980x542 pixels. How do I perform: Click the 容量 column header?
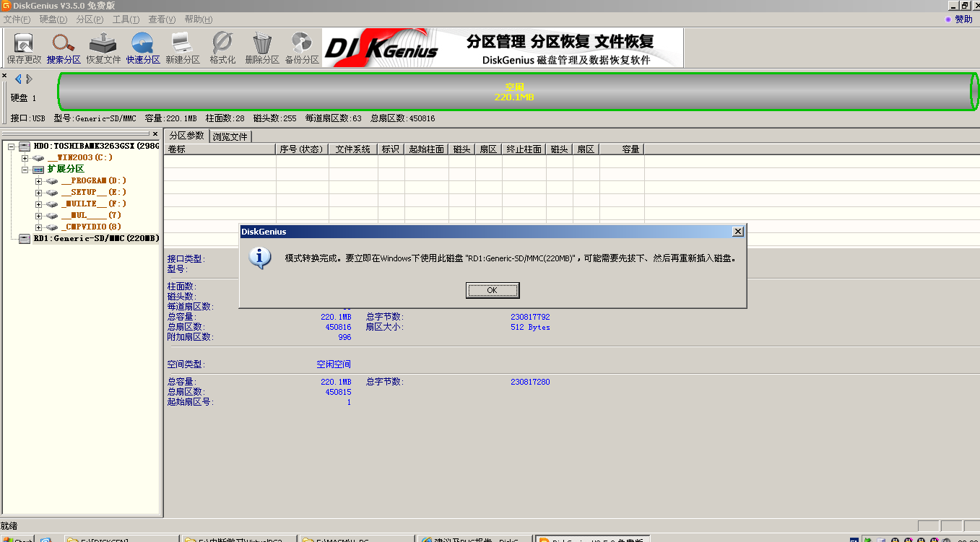coord(622,149)
